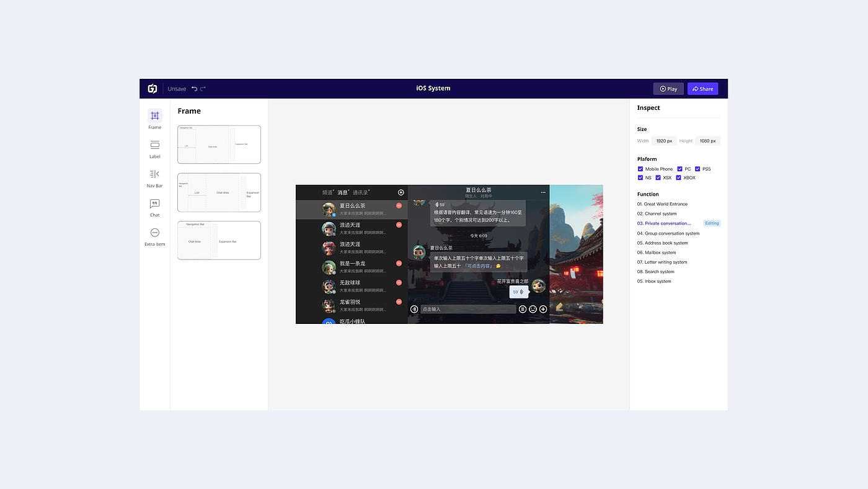This screenshot has height=489, width=868.
Task: Click the Inspect panel heading
Action: [649, 108]
